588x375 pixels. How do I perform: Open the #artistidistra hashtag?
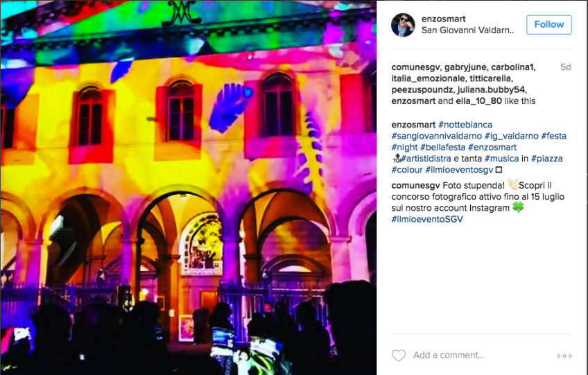[426, 158]
